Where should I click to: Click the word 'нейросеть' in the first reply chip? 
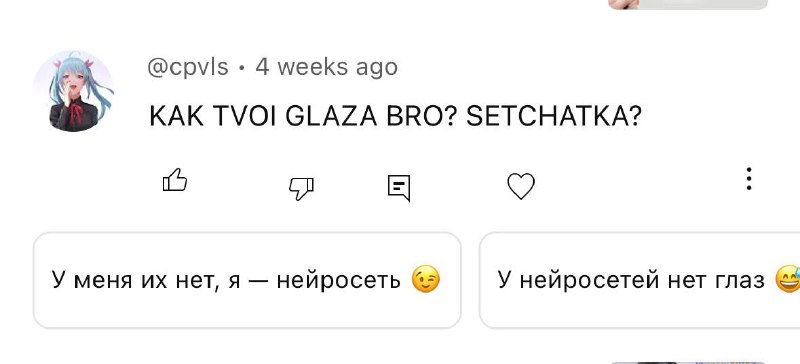[339, 280]
